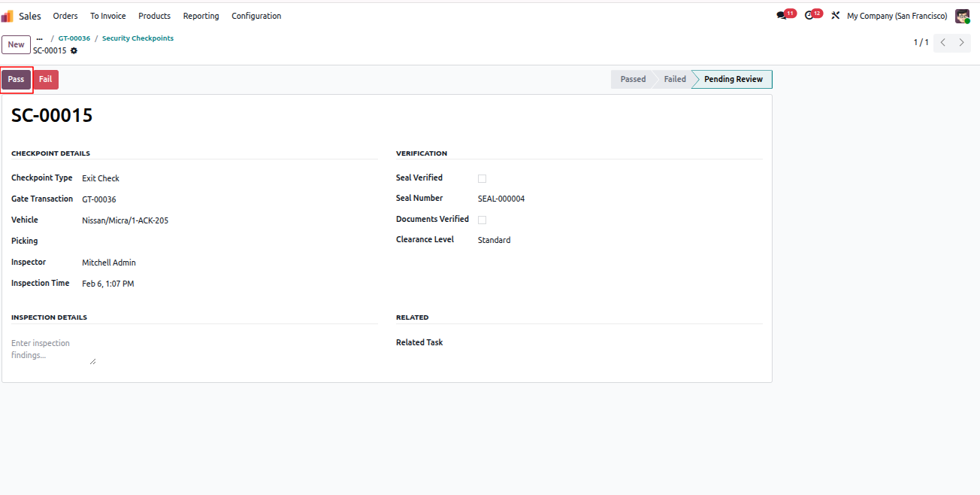The image size is (980, 495).
Task: Tick the Documents Verified checkbox
Action: pos(482,220)
